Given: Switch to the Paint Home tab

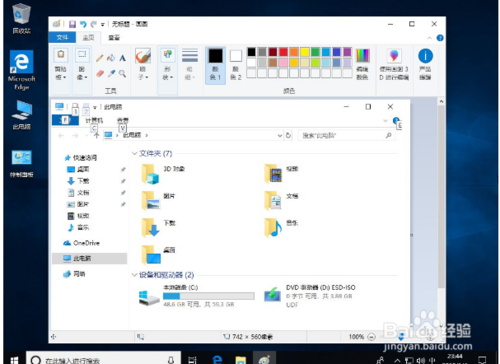Looking at the screenshot, I should point(88,38).
